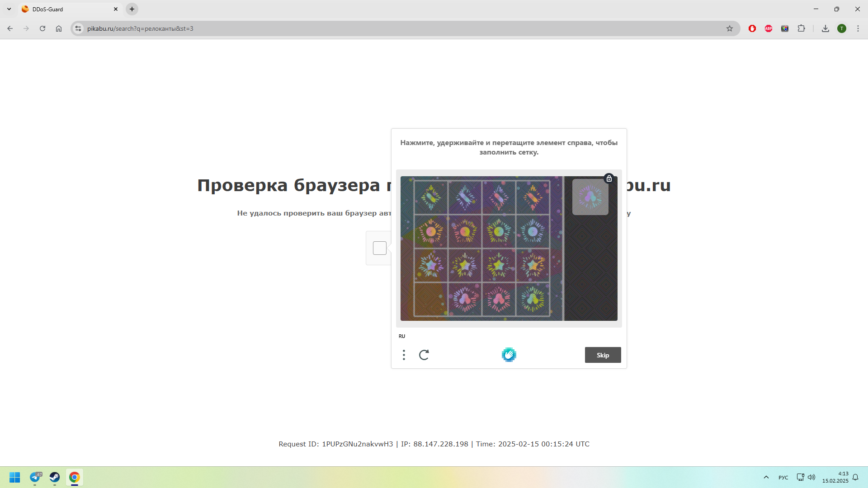This screenshot has width=868, height=488.
Task: Select the DDoS-Guard tab
Action: point(68,9)
